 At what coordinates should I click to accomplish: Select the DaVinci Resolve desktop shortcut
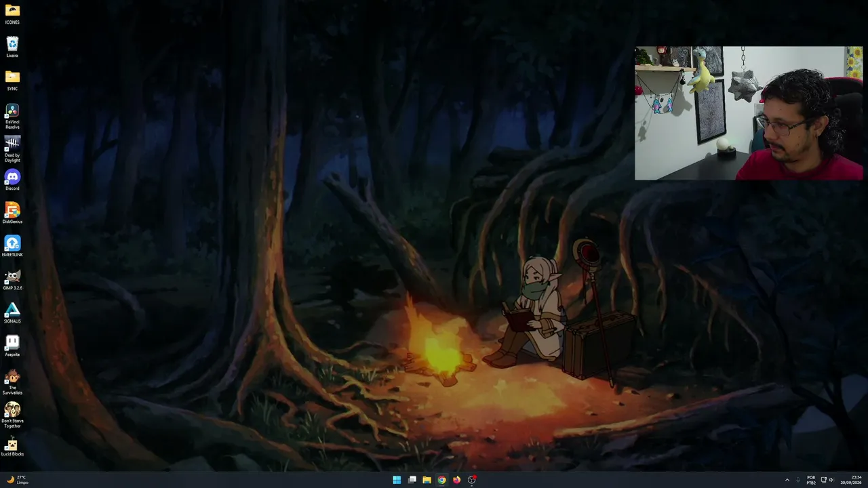coord(12,117)
